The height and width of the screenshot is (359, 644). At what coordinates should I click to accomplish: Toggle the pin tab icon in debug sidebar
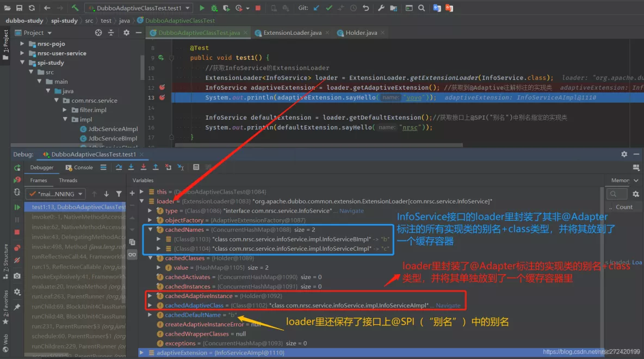[x=17, y=307]
